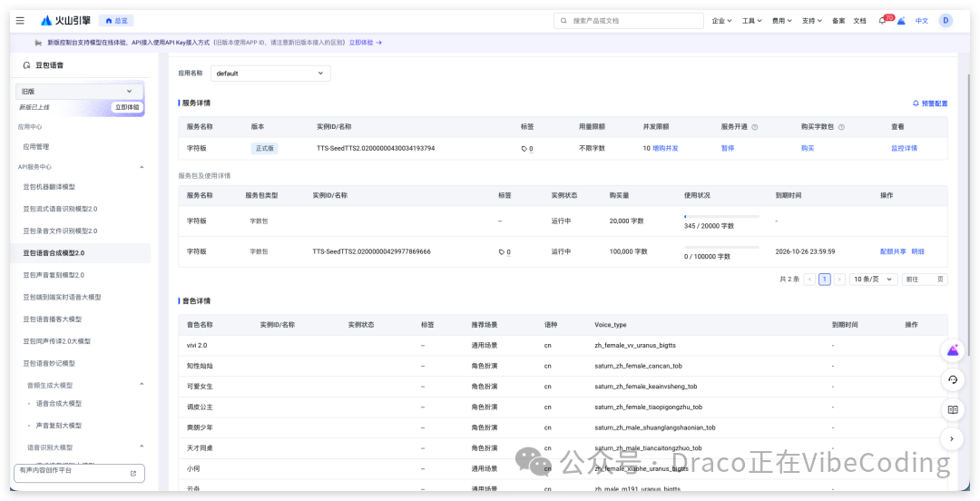The height and width of the screenshot is (501, 980).
Task: Click voice type zh_female_vv_uranus_bigtts
Action: tap(635, 345)
